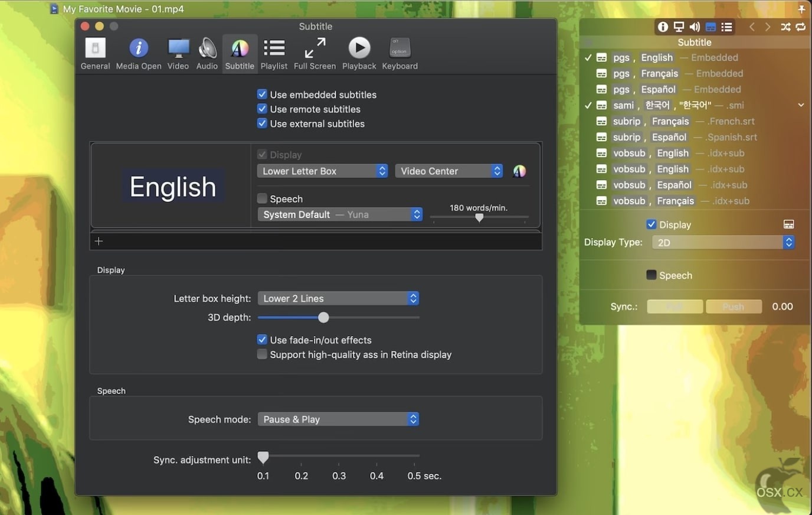Open the Playback preferences pane
Viewport: 812px width, 515px height.
(359, 54)
